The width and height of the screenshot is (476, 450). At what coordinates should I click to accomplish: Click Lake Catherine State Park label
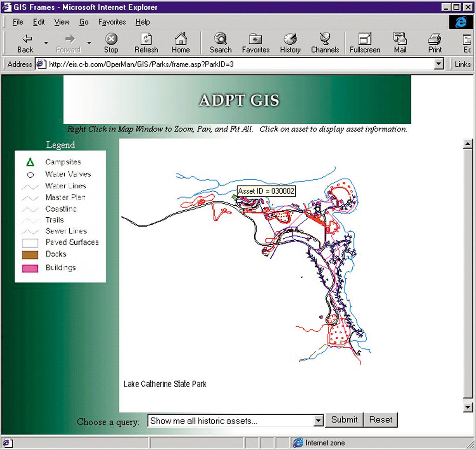165,384
